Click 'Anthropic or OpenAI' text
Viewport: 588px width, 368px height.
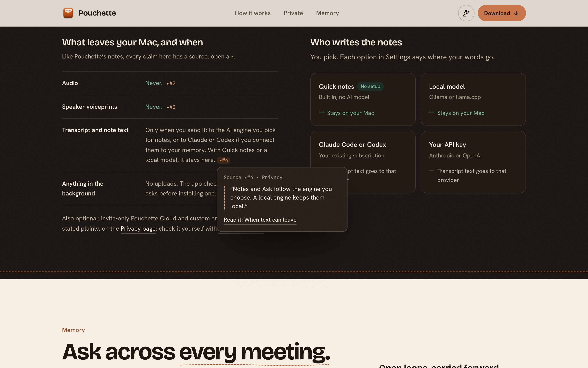pyautogui.click(x=455, y=156)
